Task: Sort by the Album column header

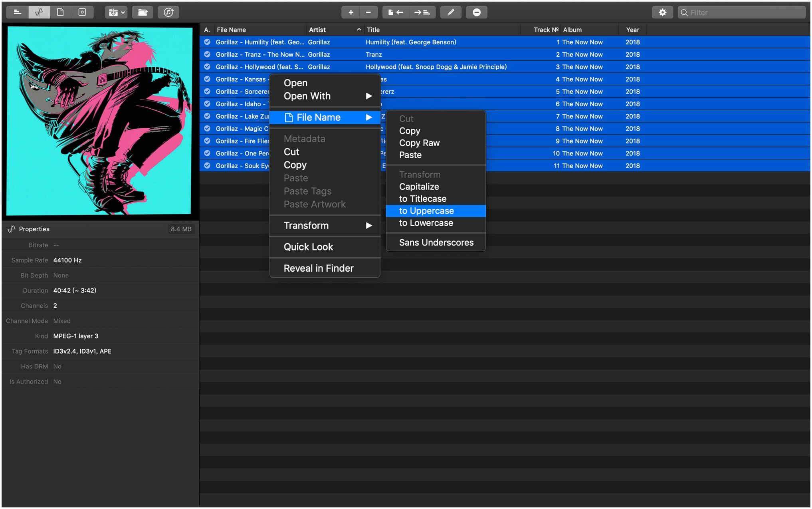Action: (590, 30)
